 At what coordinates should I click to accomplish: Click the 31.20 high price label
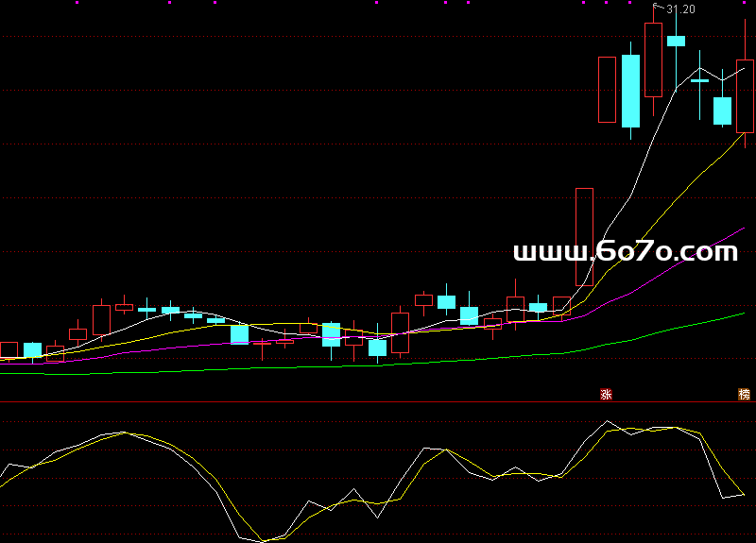(680, 9)
